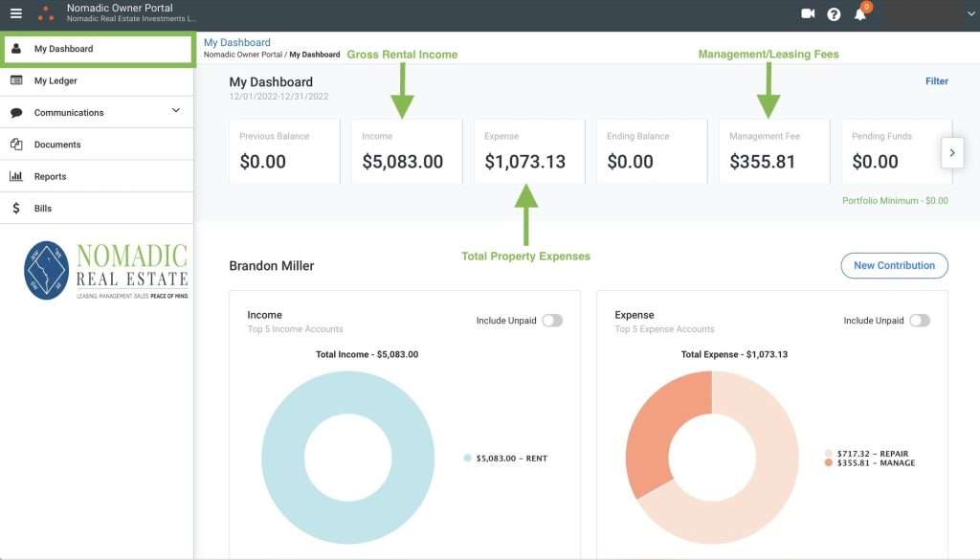This screenshot has width=980, height=560.
Task: Click the Documents sidebar icon
Action: click(16, 145)
